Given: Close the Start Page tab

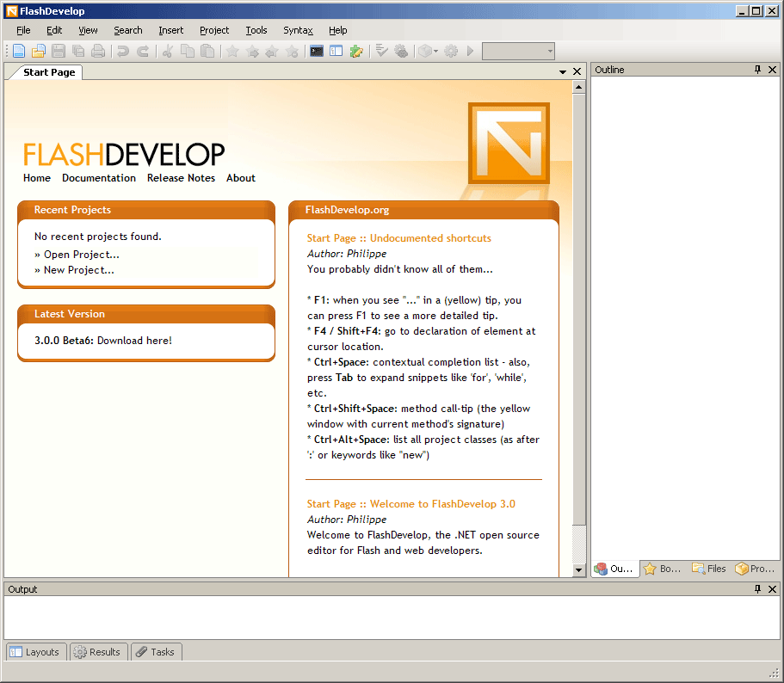Looking at the screenshot, I should (x=577, y=71).
